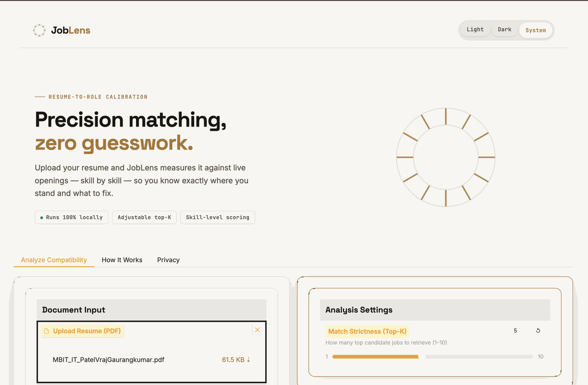
Task: Click the JobLens brand name
Action: click(x=71, y=30)
